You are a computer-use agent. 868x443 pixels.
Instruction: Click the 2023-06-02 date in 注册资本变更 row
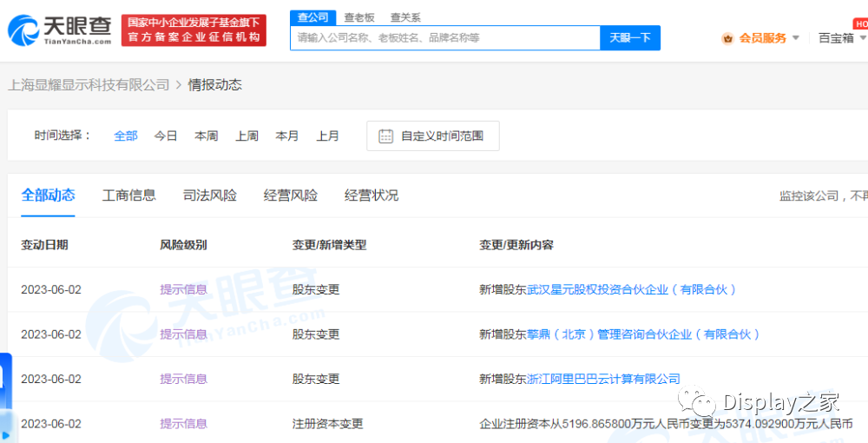click(x=51, y=424)
